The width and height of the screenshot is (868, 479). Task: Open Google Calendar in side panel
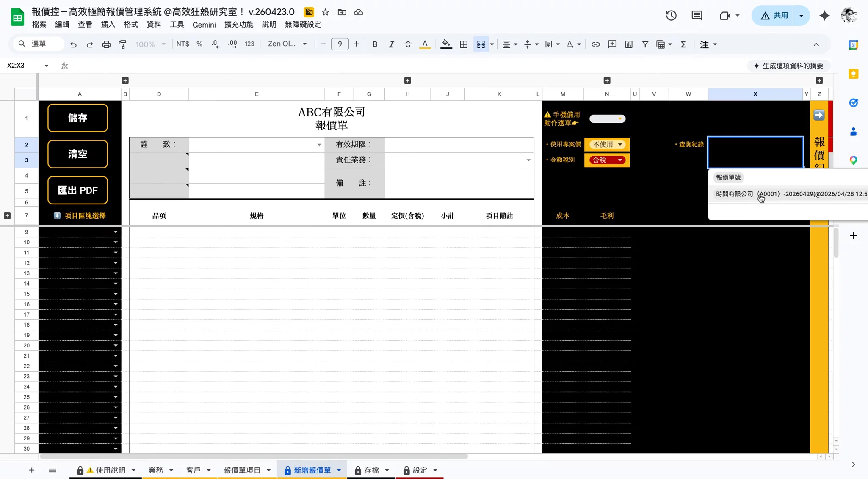click(853, 45)
